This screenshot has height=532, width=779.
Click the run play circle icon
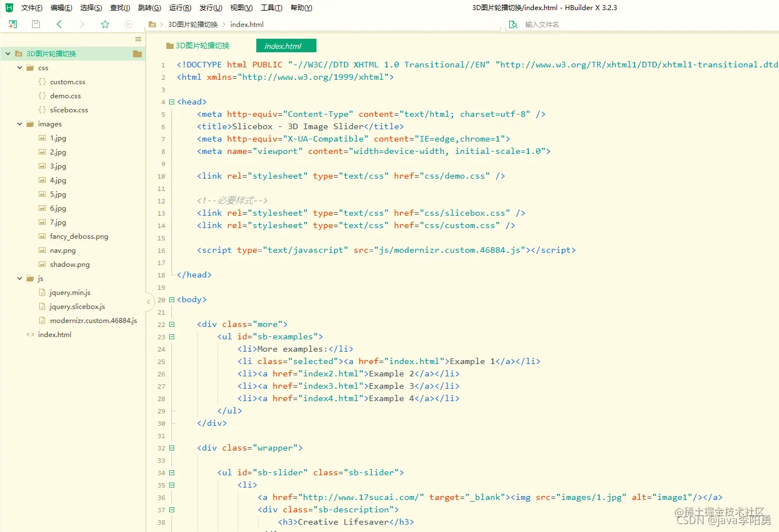128,24
